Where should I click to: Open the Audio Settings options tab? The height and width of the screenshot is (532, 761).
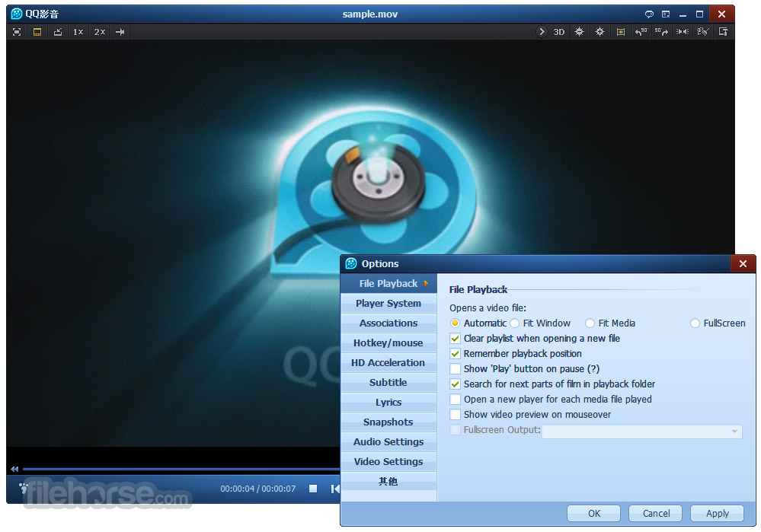(388, 442)
